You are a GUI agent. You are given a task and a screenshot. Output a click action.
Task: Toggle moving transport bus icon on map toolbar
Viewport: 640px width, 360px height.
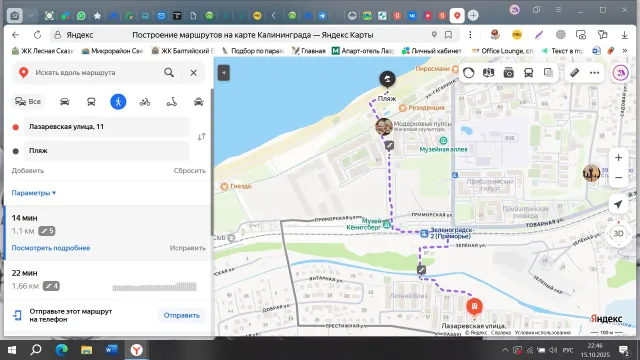[529, 73]
